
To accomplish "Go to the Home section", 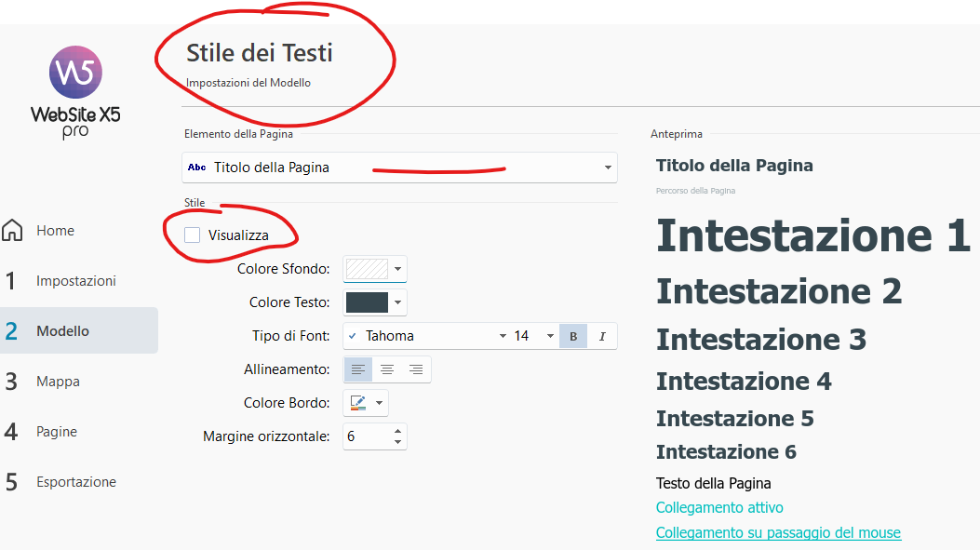I will tap(55, 231).
